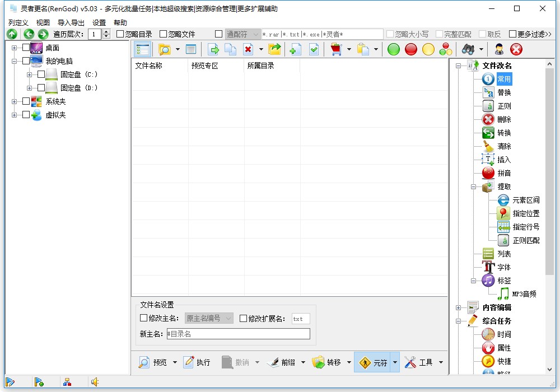
Task: Open the 设置 menu
Action: point(98,22)
